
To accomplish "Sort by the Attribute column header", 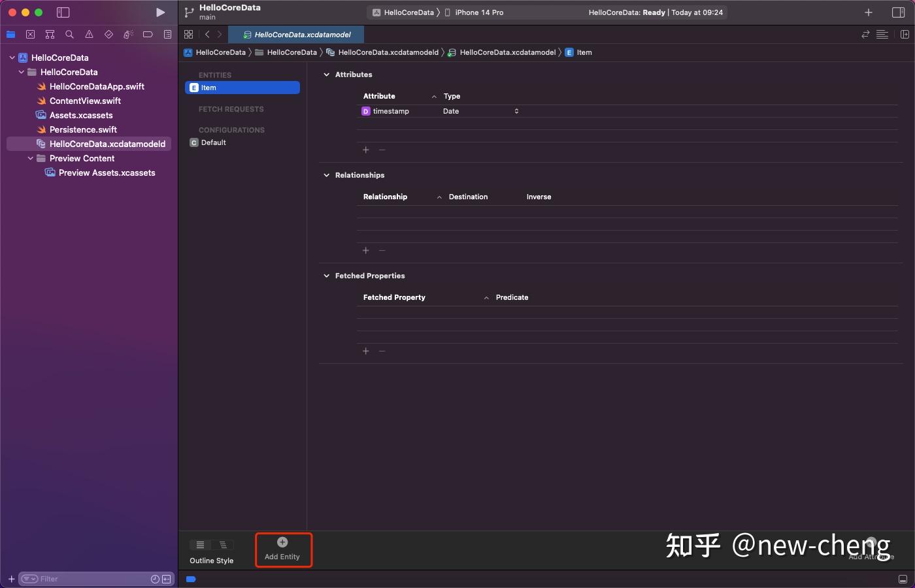I will coord(399,96).
